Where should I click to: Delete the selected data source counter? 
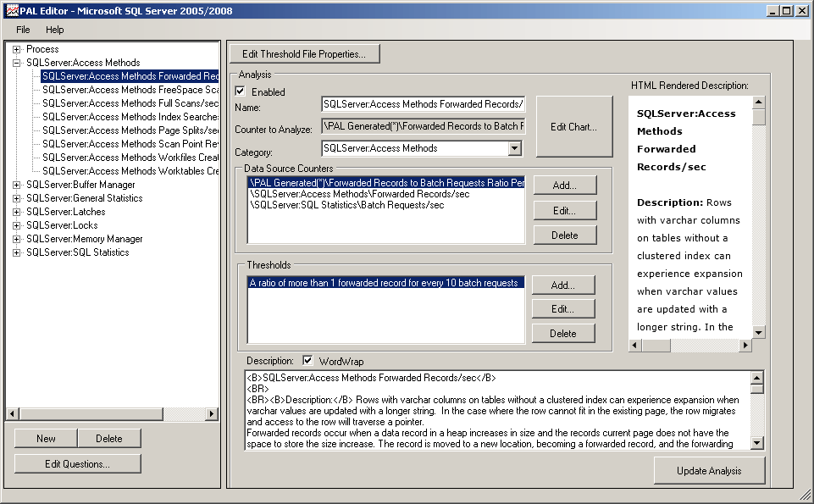[x=565, y=235]
